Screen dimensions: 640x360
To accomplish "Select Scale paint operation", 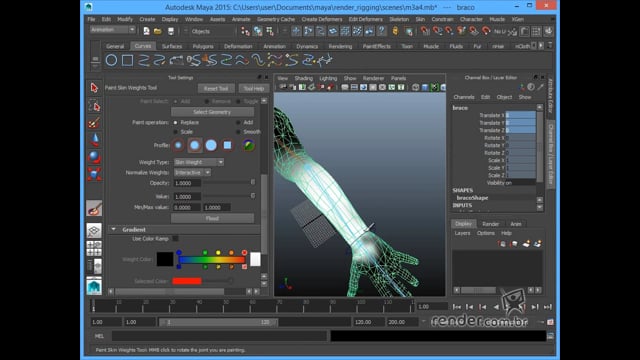I will [176, 132].
